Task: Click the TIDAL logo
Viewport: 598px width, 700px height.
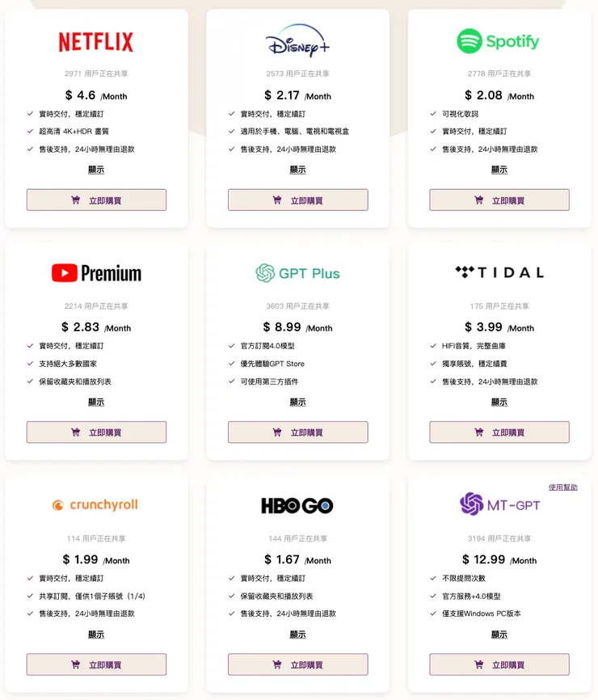Action: coord(499,272)
